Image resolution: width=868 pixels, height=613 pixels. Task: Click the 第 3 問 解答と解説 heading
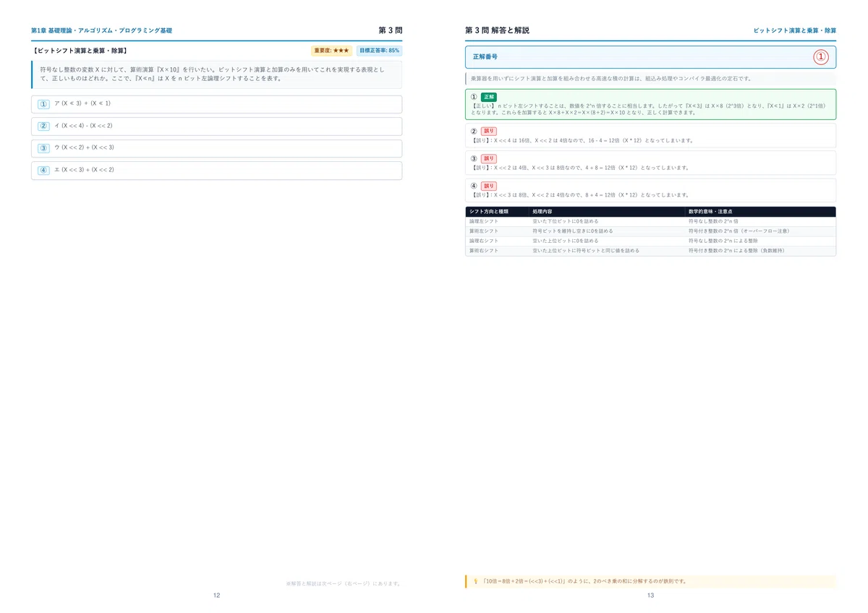pyautogui.click(x=497, y=30)
